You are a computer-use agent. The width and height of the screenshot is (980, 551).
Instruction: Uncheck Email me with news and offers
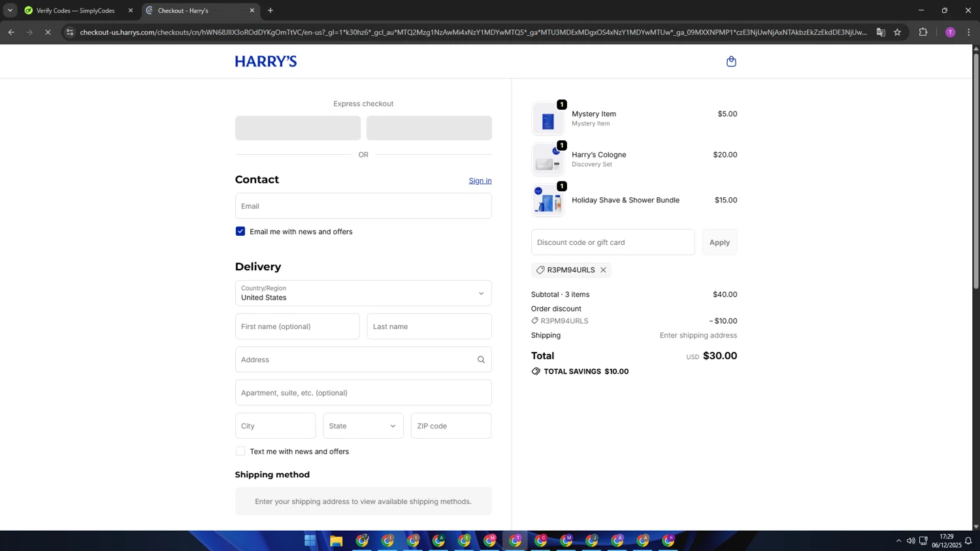point(240,231)
